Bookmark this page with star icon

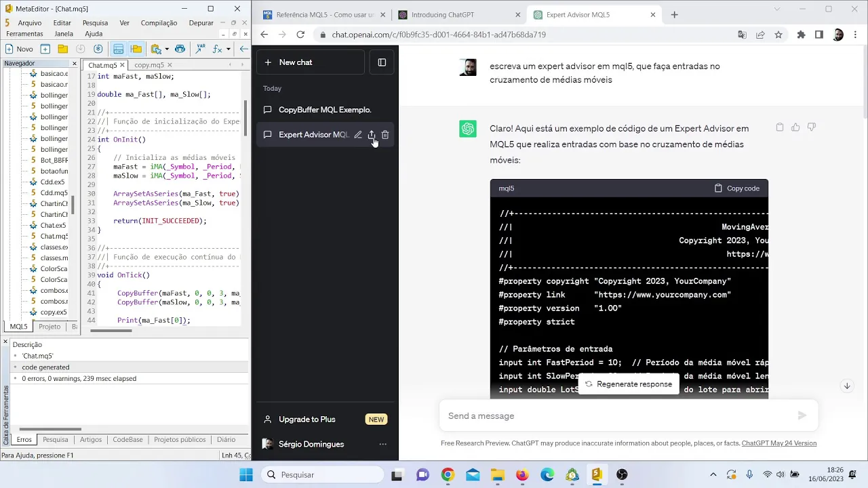coord(778,35)
